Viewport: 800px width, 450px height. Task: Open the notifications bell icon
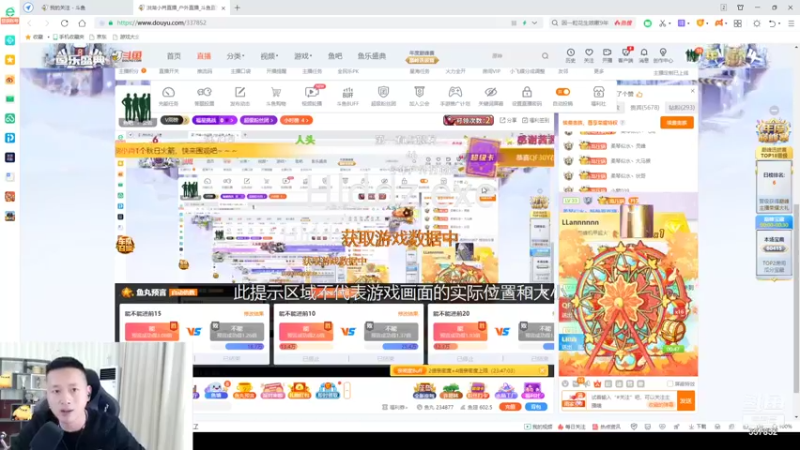(x=644, y=55)
